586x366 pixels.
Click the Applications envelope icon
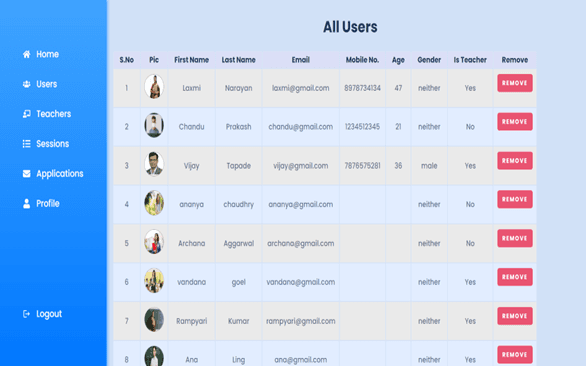(27, 173)
